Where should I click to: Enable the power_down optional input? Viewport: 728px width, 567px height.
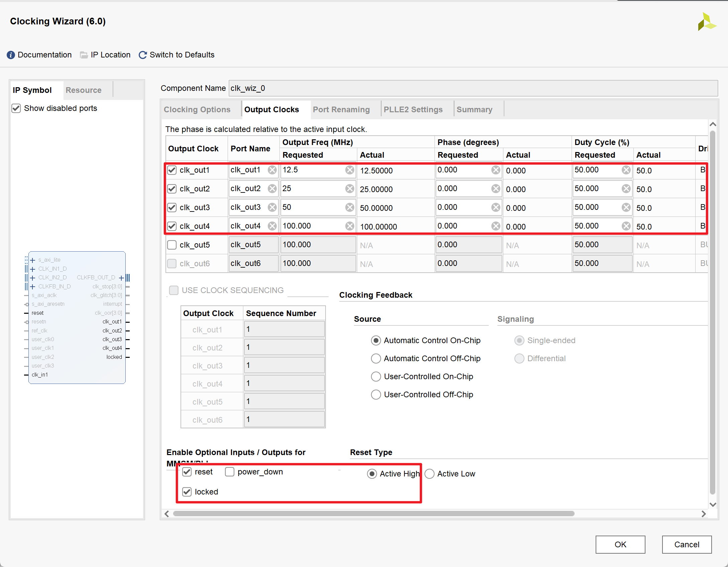click(x=230, y=472)
